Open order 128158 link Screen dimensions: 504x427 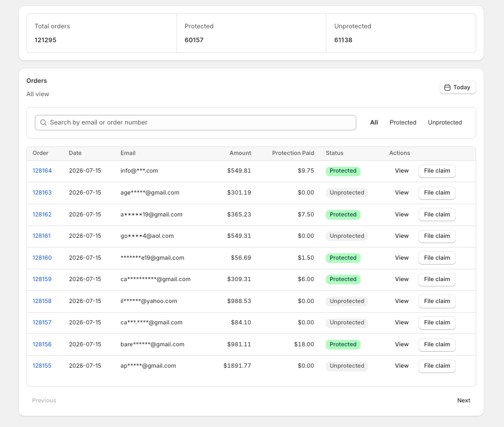42,301
